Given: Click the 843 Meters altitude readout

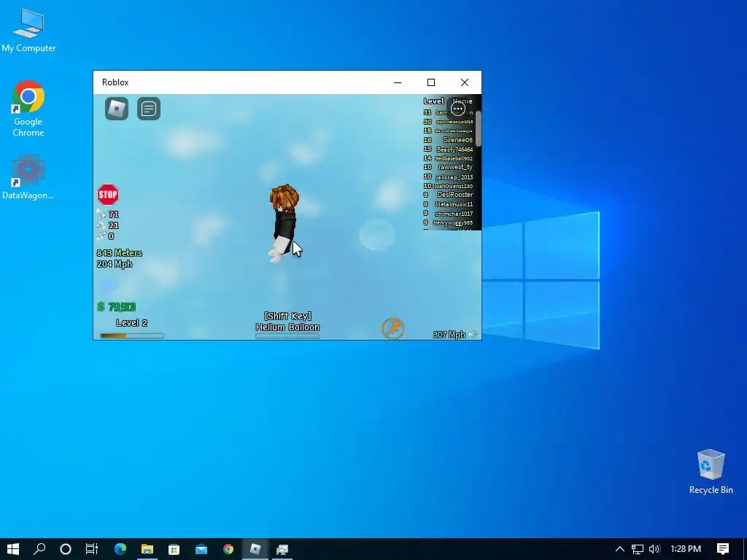Looking at the screenshot, I should coord(119,253).
